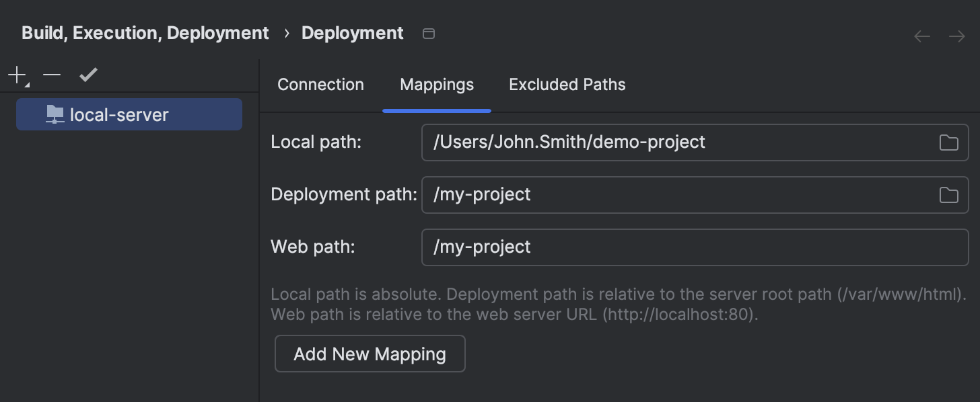Remove local-server with the minus icon

[x=51, y=75]
